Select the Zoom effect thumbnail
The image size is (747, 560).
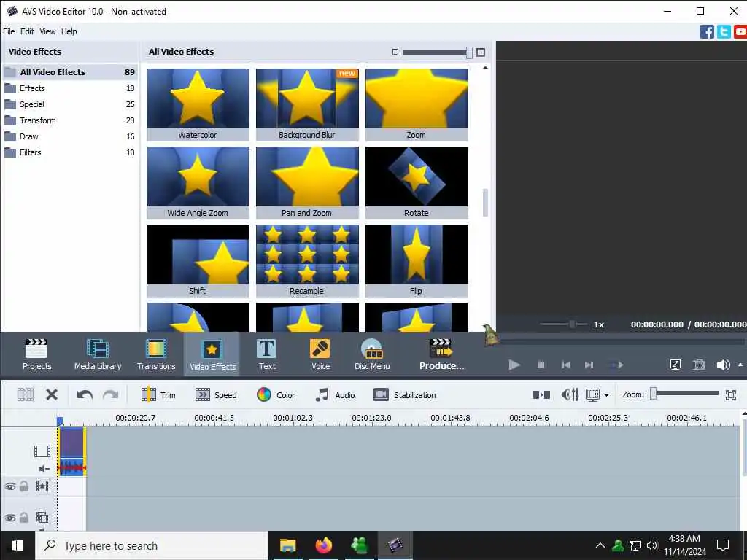click(x=417, y=104)
